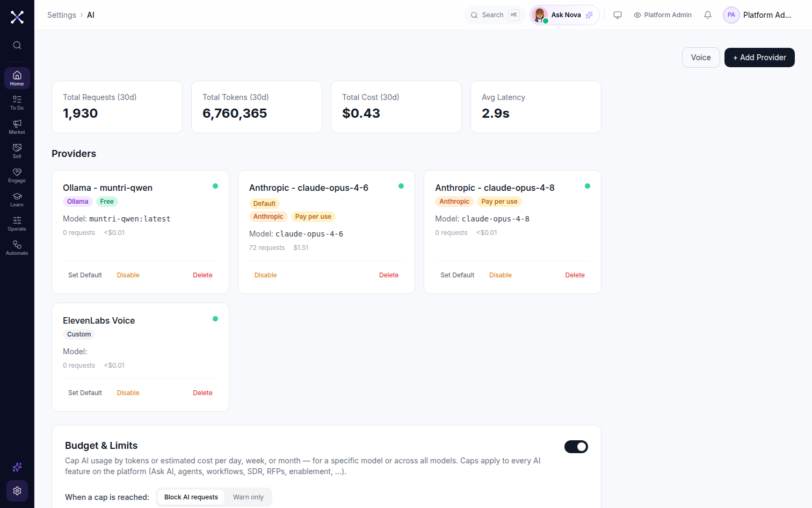Click model name muntri-qwen:latest
The image size is (812, 508).
click(x=130, y=219)
